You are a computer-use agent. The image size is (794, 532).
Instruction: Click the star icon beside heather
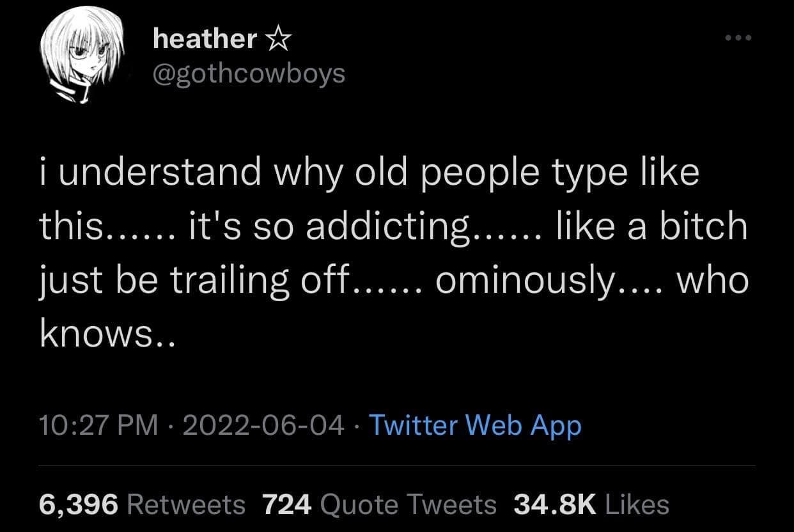(278, 41)
